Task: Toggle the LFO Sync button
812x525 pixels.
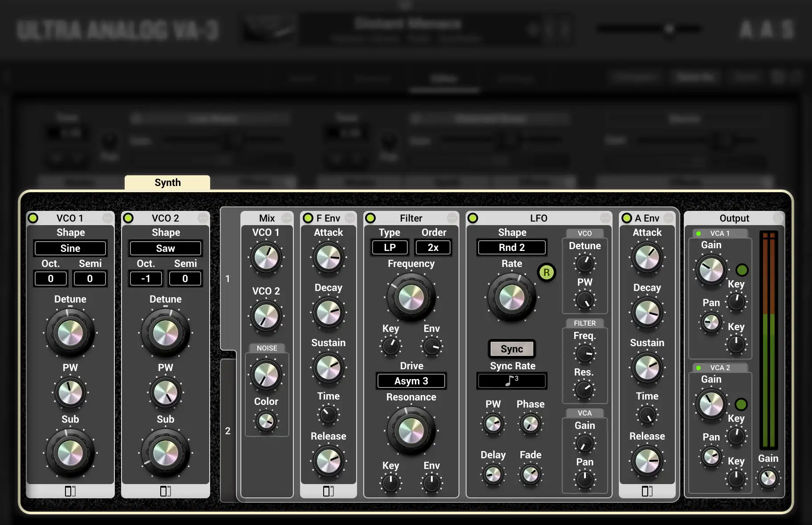Action: 512,349
